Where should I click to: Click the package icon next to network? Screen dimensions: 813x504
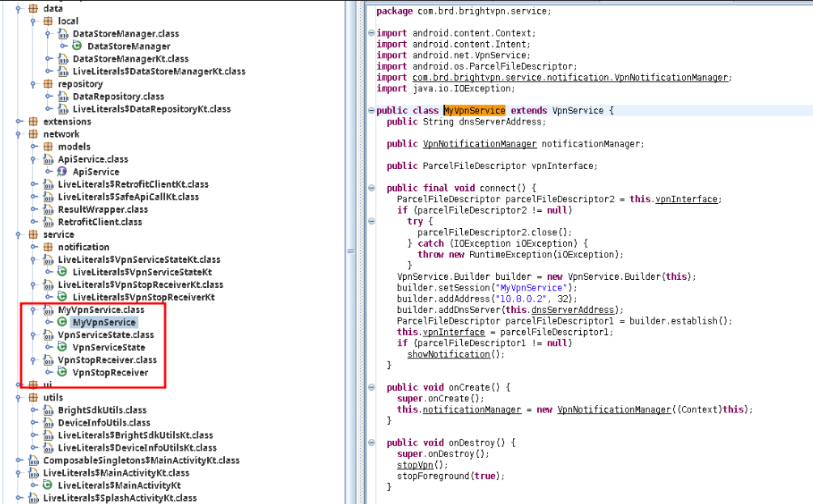tap(33, 134)
